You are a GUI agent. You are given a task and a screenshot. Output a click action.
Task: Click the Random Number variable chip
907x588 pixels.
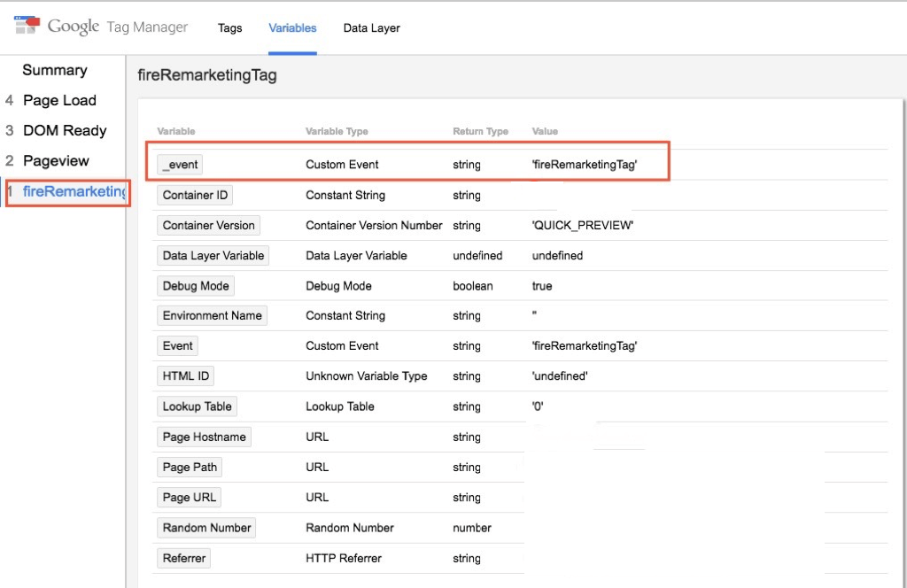click(206, 528)
